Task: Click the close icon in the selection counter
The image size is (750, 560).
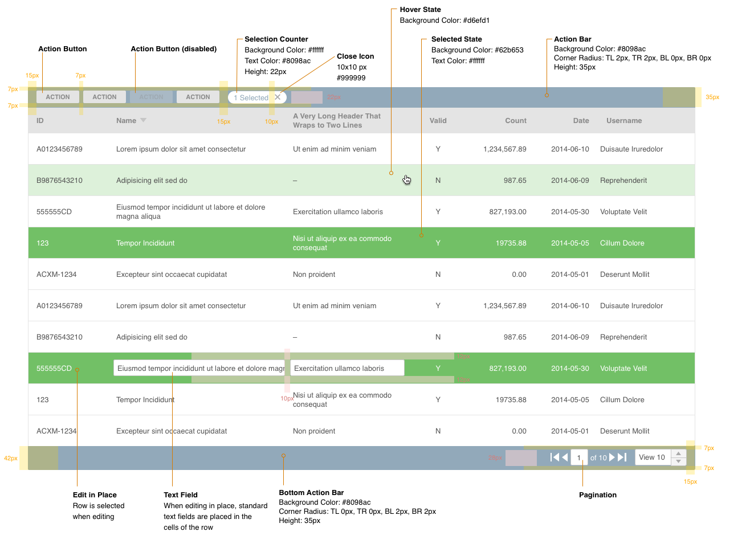Action: point(278,97)
